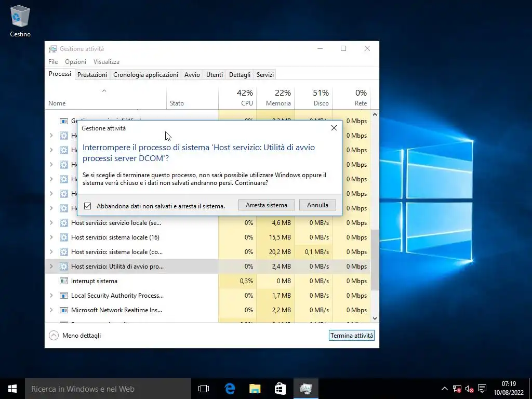
Task: Open the Cestino desktop icon
Action: pyautogui.click(x=20, y=21)
